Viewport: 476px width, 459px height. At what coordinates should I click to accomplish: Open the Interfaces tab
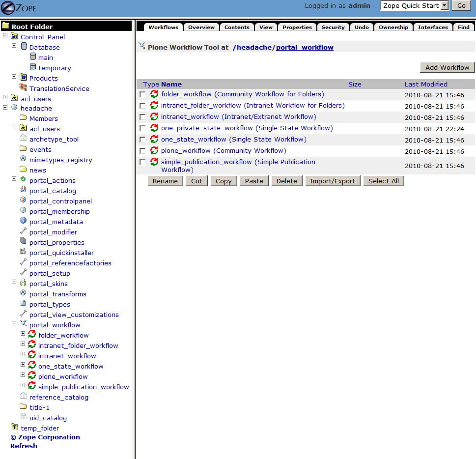pos(433,27)
